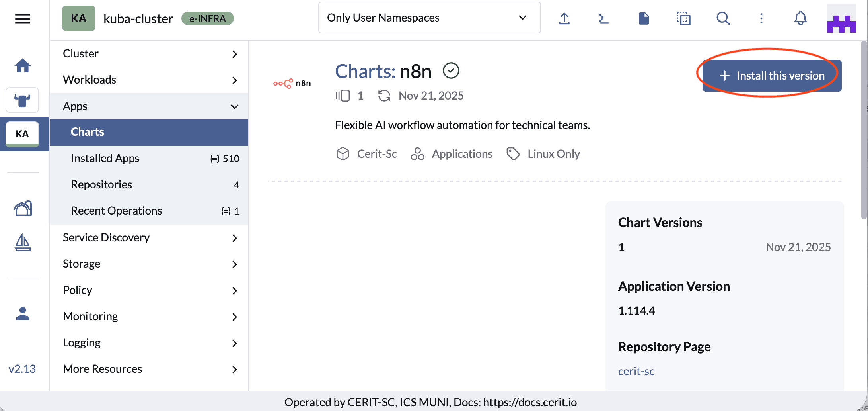Click Install this version button
The width and height of the screenshot is (868, 411).
click(x=772, y=76)
